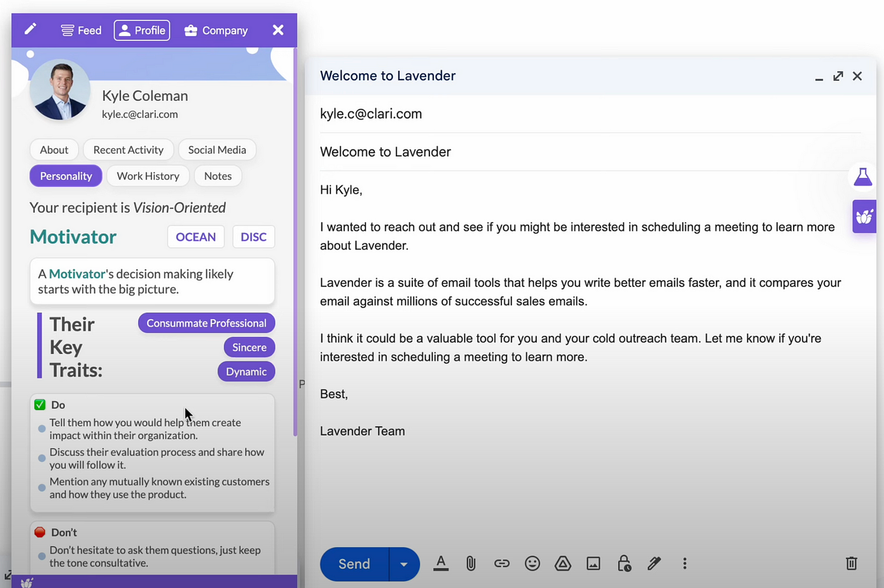Discard draft with trash icon
Viewport: 884px width, 588px height.
pos(851,563)
